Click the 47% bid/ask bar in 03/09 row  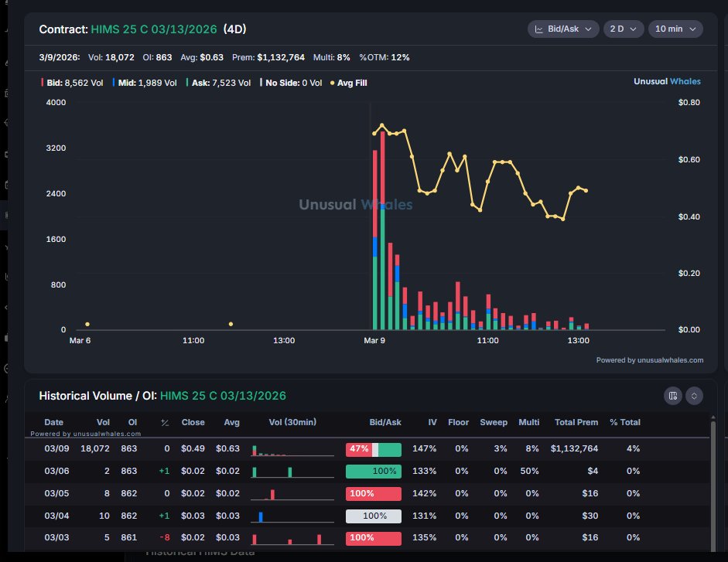[x=374, y=449]
